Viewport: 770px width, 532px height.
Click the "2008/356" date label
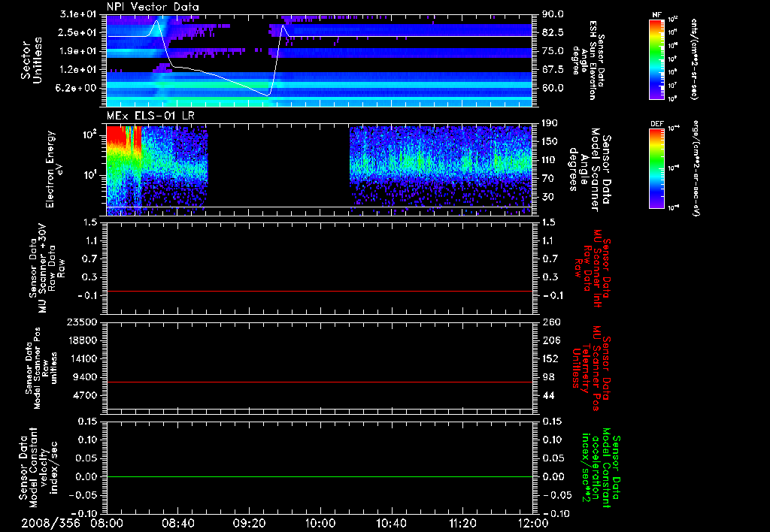[x=50, y=523]
